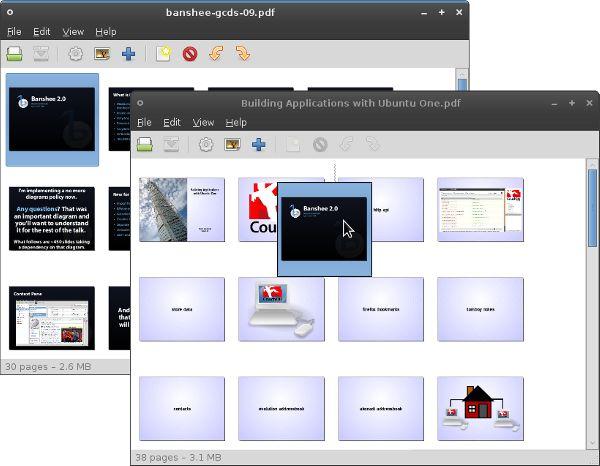Open document properties gear in banshee-gcds-09.pdf window

(x=75, y=54)
